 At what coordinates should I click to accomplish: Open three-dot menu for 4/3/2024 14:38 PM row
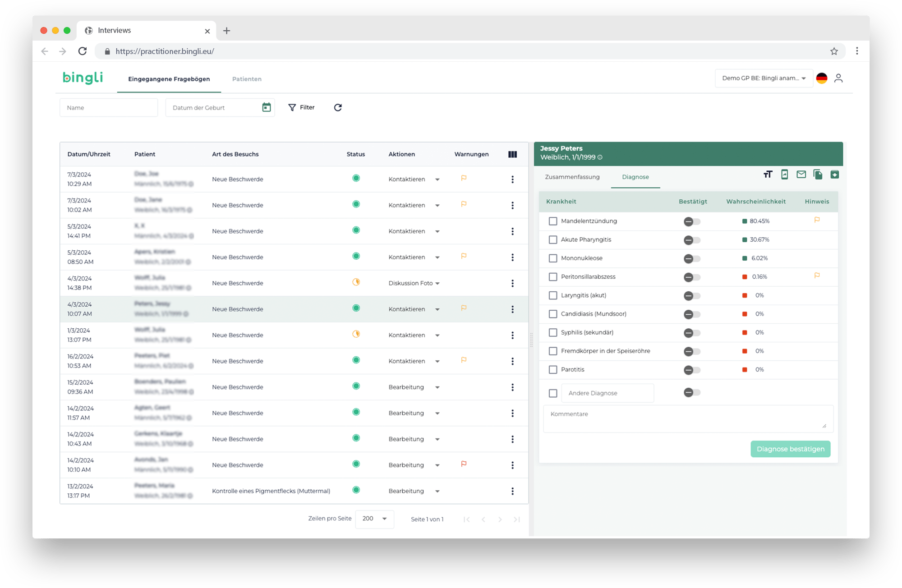[x=512, y=283]
